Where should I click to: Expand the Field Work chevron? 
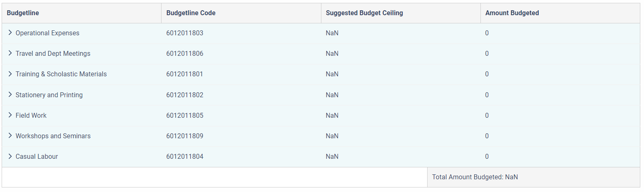click(x=10, y=115)
